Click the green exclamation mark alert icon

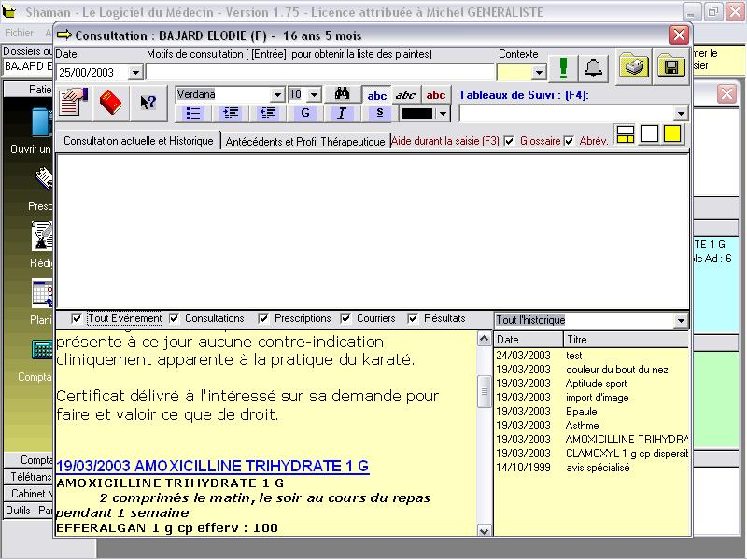point(563,68)
